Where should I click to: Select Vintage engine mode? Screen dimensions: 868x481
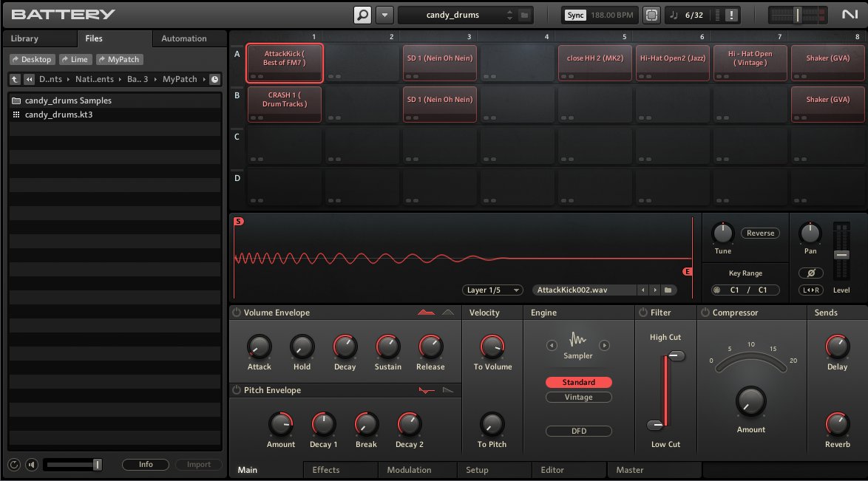[x=578, y=397]
